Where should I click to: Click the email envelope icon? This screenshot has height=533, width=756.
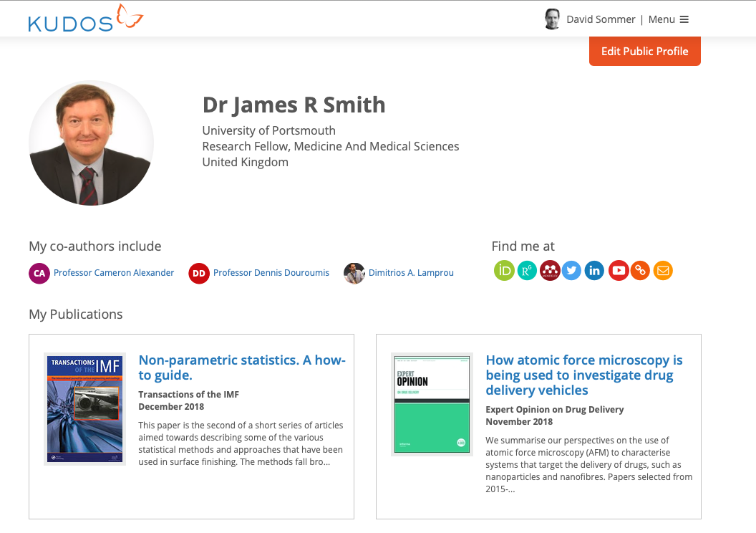coord(663,271)
